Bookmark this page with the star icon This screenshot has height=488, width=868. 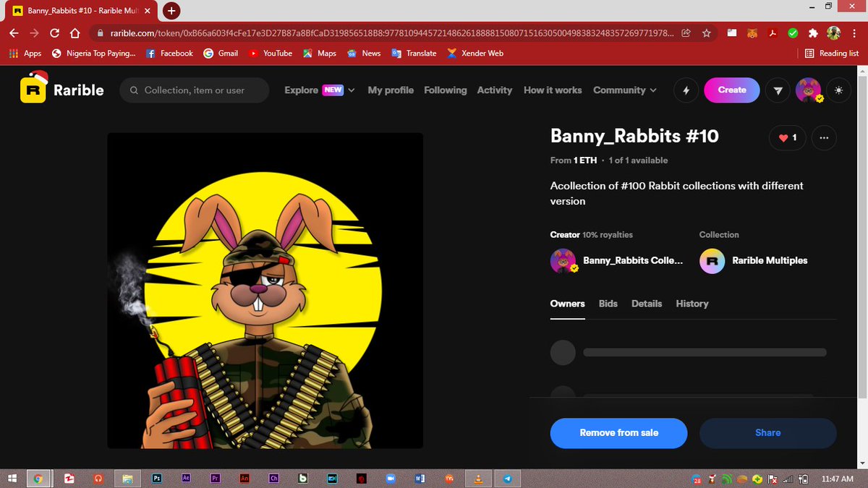[706, 33]
